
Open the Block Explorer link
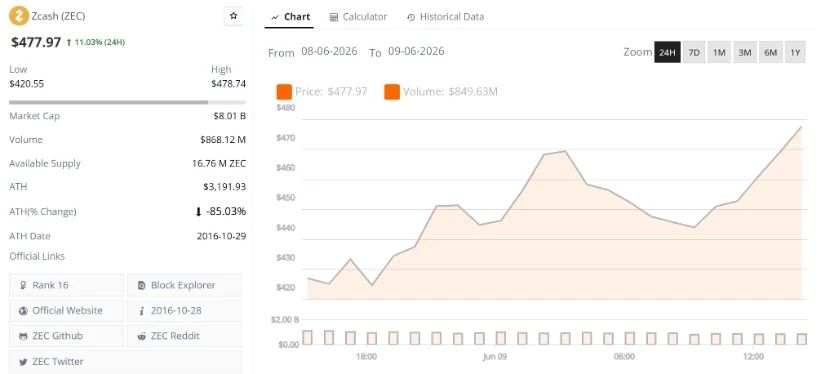tap(185, 285)
